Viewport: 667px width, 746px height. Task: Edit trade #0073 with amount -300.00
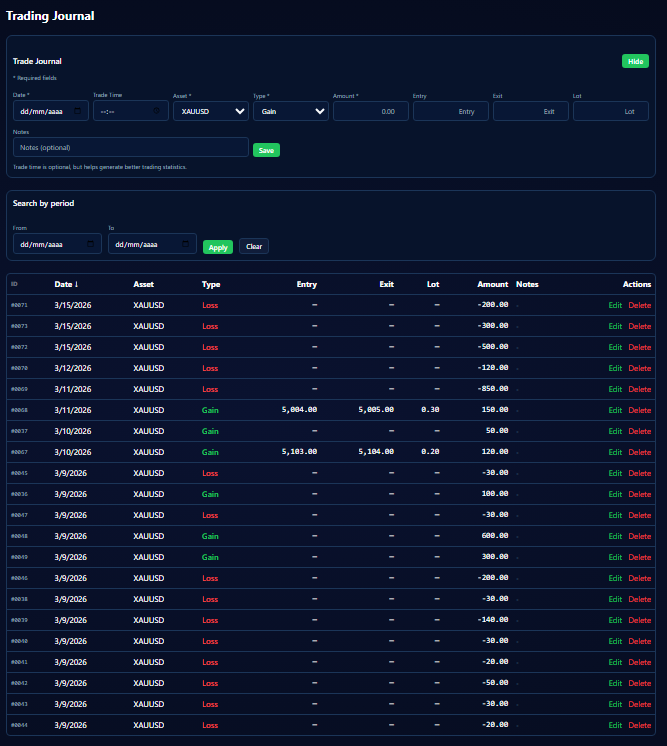[615, 326]
